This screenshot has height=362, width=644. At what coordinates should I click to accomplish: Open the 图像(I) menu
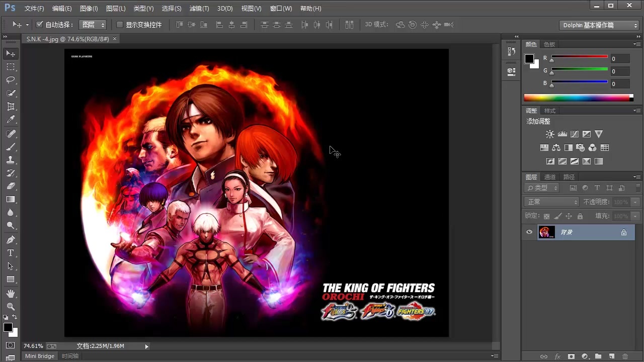[x=89, y=9]
